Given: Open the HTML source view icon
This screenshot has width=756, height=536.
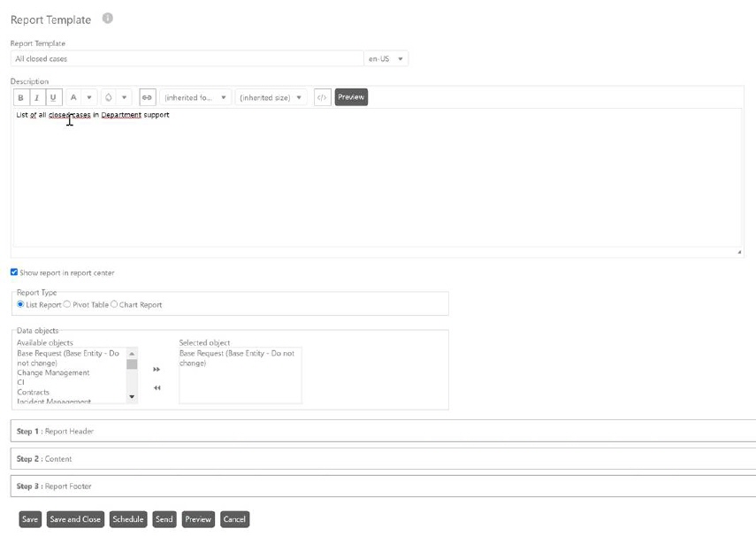Looking at the screenshot, I should (322, 97).
